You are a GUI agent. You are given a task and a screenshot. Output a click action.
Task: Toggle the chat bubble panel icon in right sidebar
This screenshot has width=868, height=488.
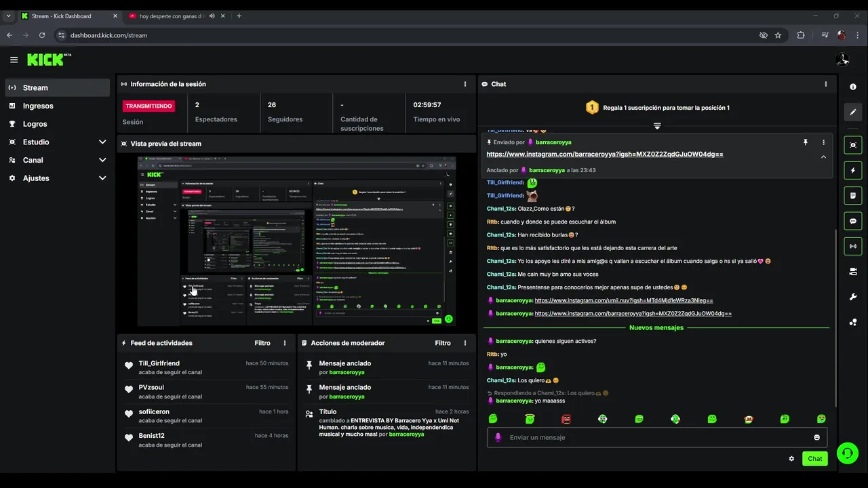click(x=853, y=221)
